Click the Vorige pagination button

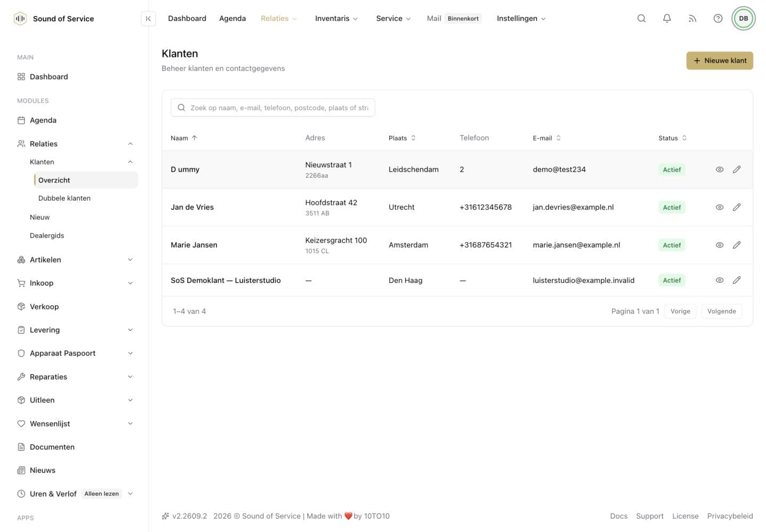680,311
